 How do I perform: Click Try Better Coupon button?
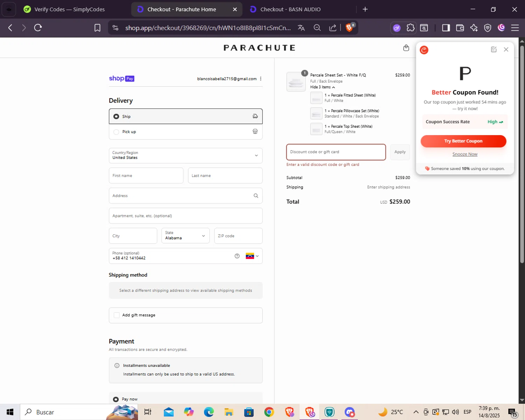(463, 141)
